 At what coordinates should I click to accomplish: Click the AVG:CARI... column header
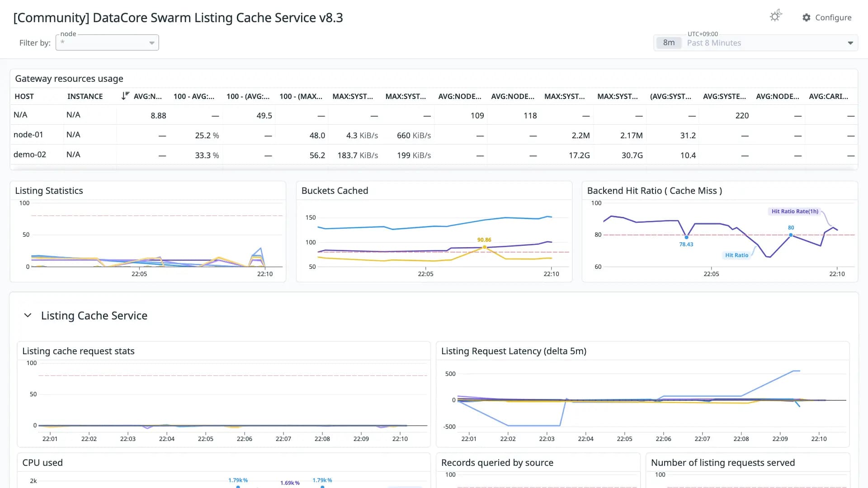point(828,96)
